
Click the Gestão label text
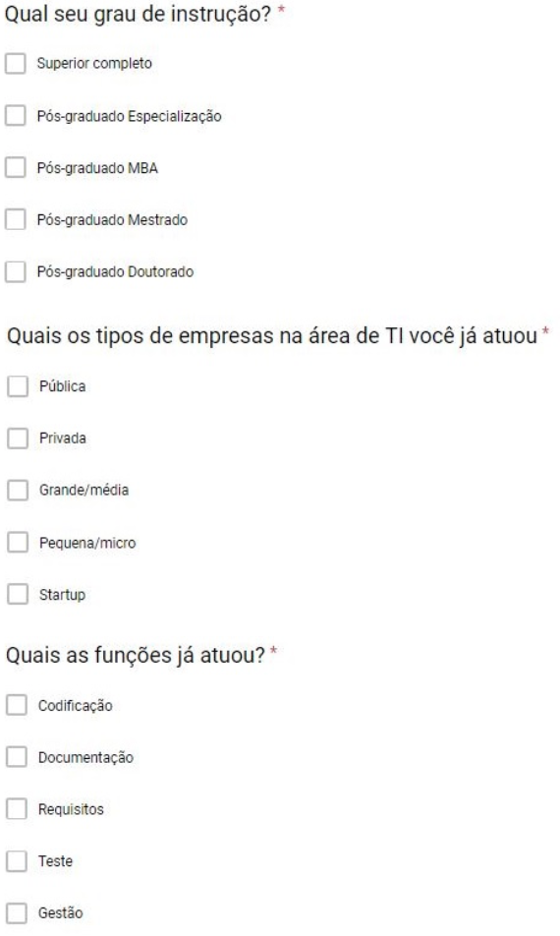(60, 912)
